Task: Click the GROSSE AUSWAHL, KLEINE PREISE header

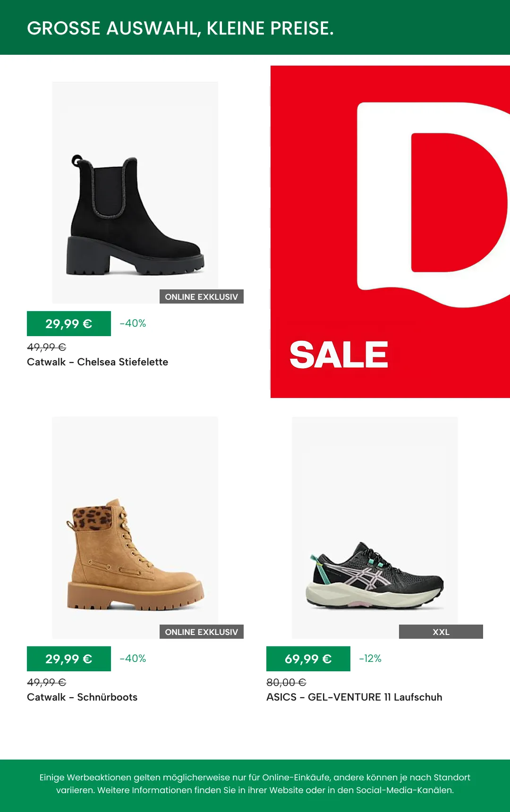Action: (180, 28)
